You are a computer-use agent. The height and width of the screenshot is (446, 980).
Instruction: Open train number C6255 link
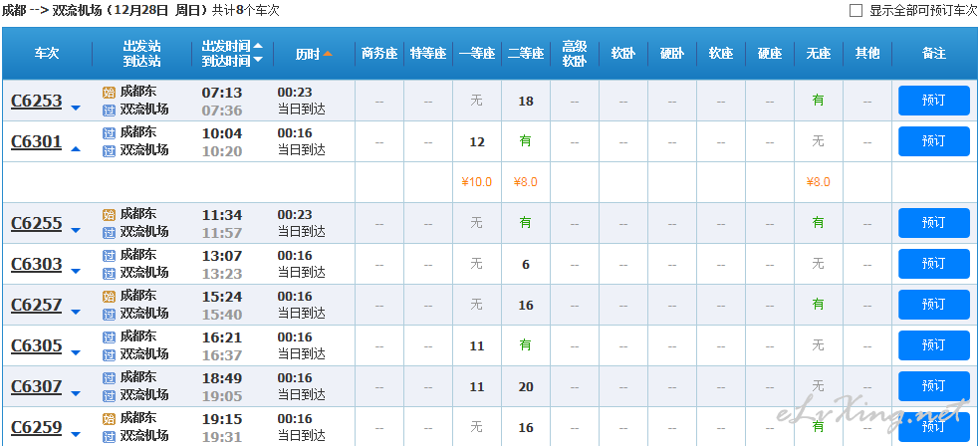tap(37, 223)
